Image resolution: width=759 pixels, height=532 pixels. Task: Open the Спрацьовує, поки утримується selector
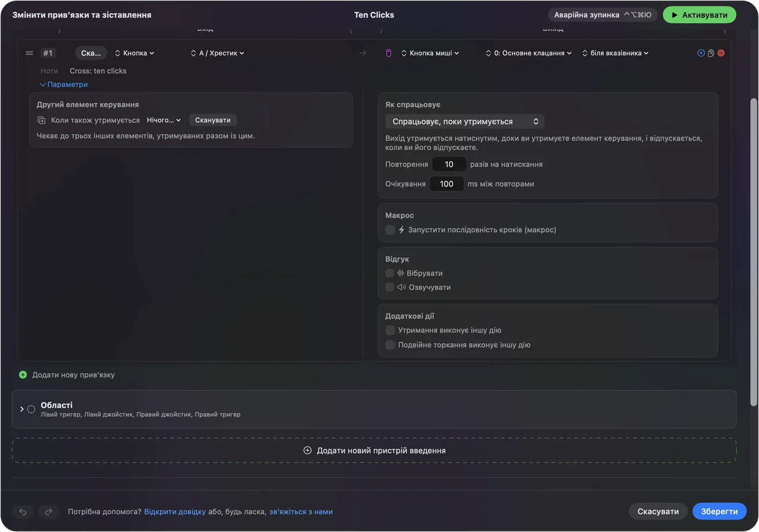465,121
